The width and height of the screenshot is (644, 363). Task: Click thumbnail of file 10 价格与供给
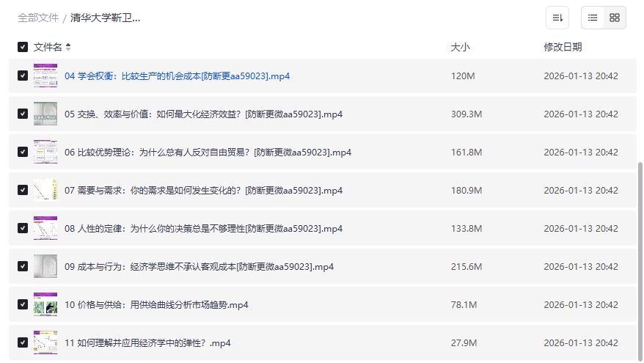click(45, 304)
